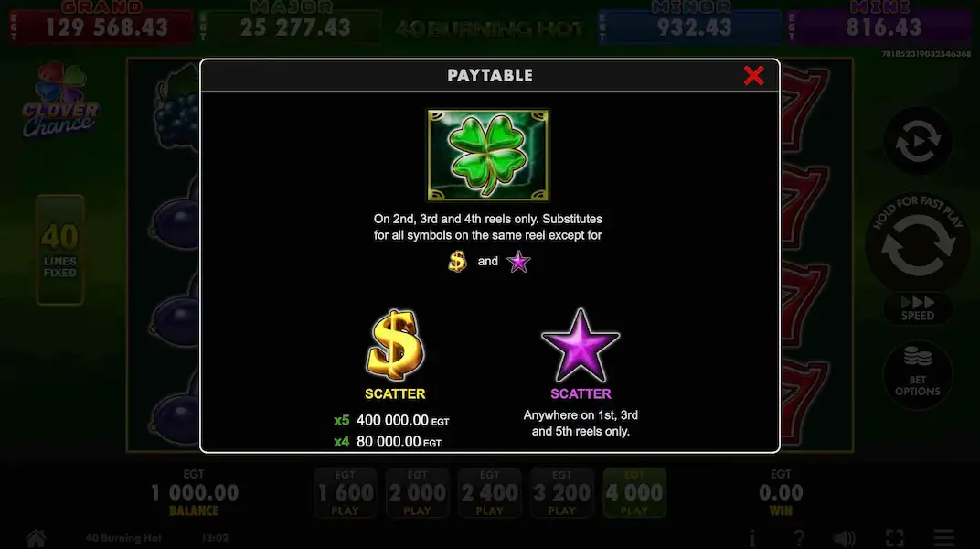Viewport: 980px width, 549px height.
Task: Click the large purple star scatter symbol
Action: click(x=581, y=345)
